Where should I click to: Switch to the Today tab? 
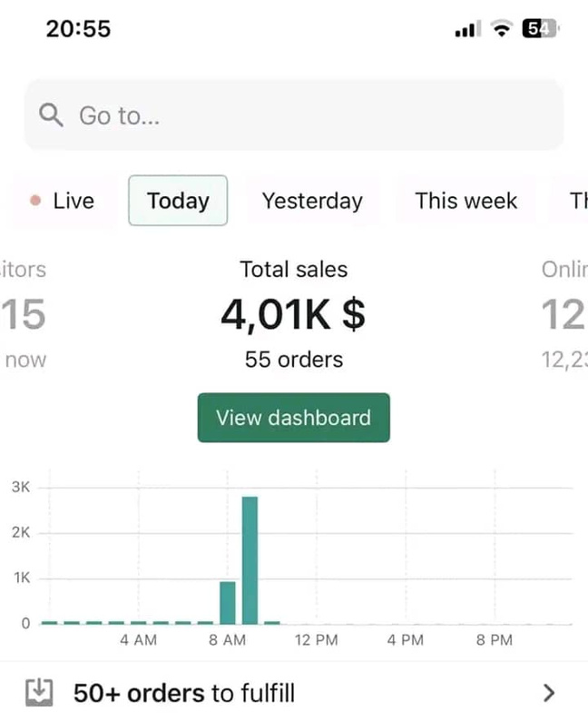coord(178,201)
